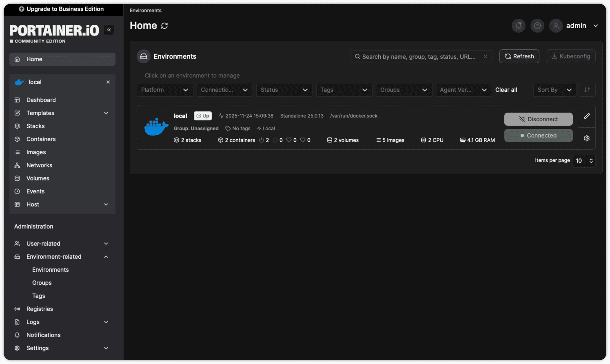Click the Disconnect button

coord(538,119)
